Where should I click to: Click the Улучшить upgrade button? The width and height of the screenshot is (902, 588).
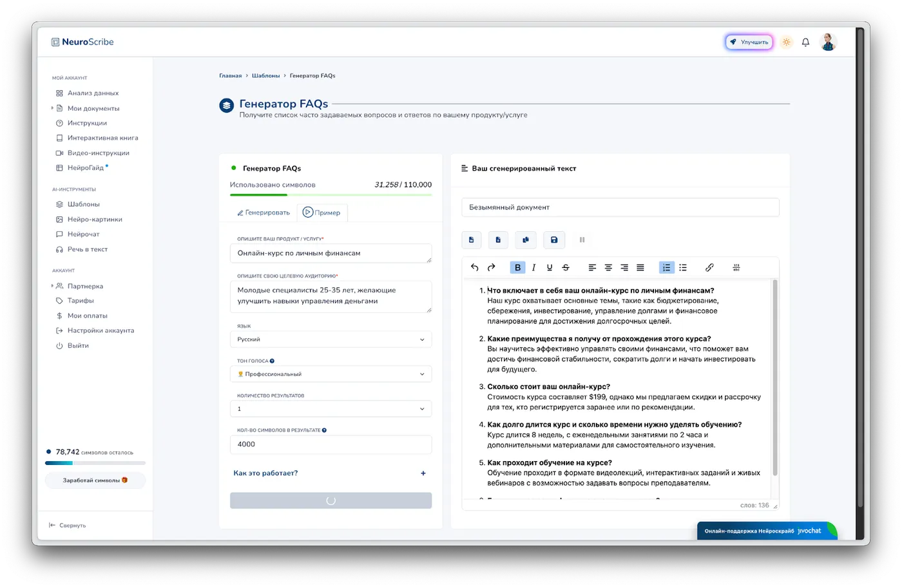pos(749,43)
